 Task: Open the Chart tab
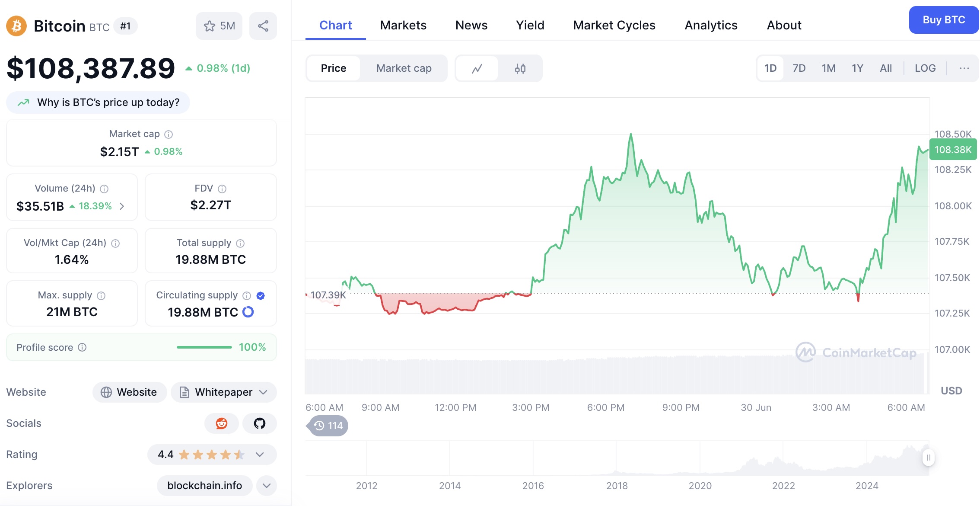tap(336, 25)
